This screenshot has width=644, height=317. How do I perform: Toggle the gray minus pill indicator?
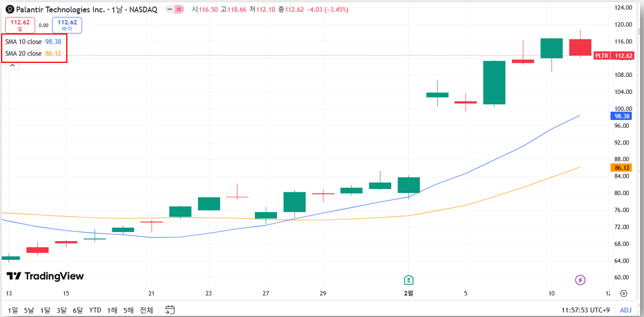pyautogui.click(x=169, y=10)
